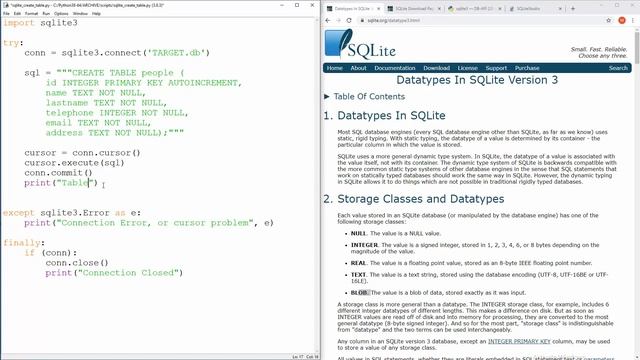Click heading '2. Storage Classes and Datatypes'
Viewport: 640px width, 360px height.
pyautogui.click(x=414, y=199)
